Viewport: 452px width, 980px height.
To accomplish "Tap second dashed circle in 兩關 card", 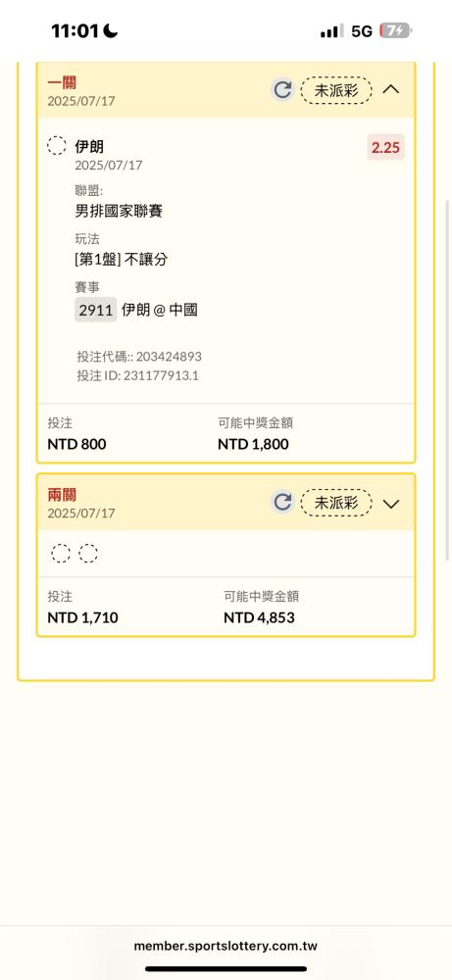I will pos(88,553).
